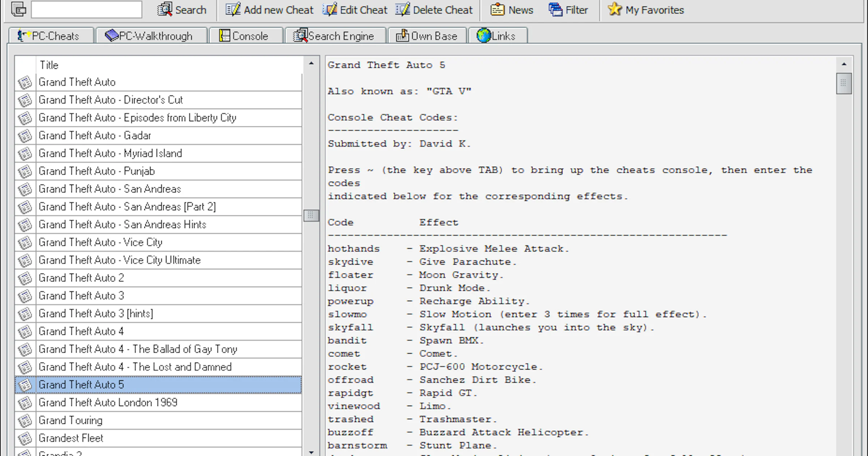Viewport: 868px width, 456px height.
Task: Select Grand Theft Auto London 1969 entry
Action: tap(108, 402)
